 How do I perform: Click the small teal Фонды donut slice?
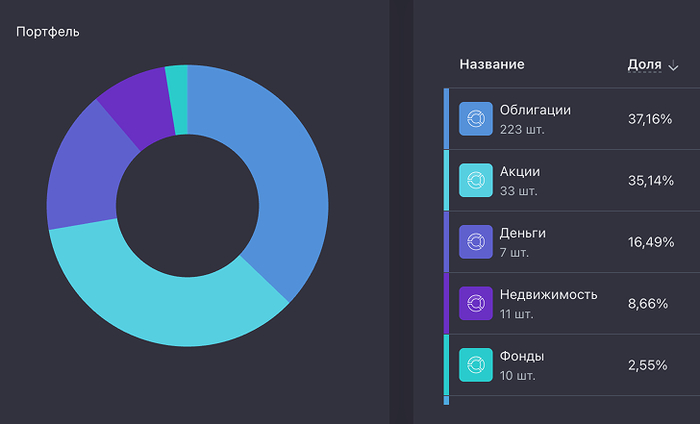177,85
